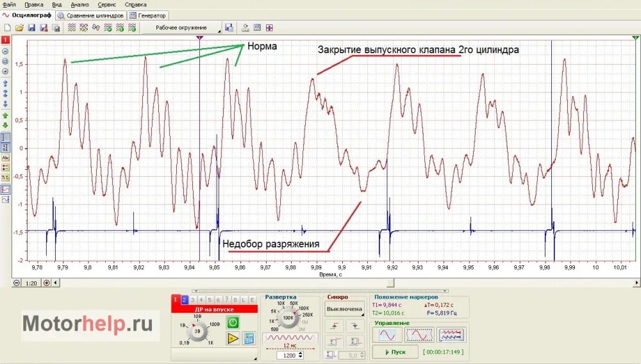Click the grid layout toolbar icon

(x=257, y=28)
